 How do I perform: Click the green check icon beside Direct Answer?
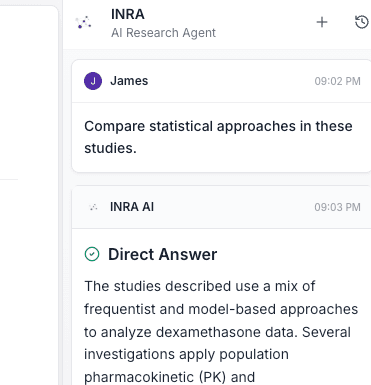tap(92, 254)
